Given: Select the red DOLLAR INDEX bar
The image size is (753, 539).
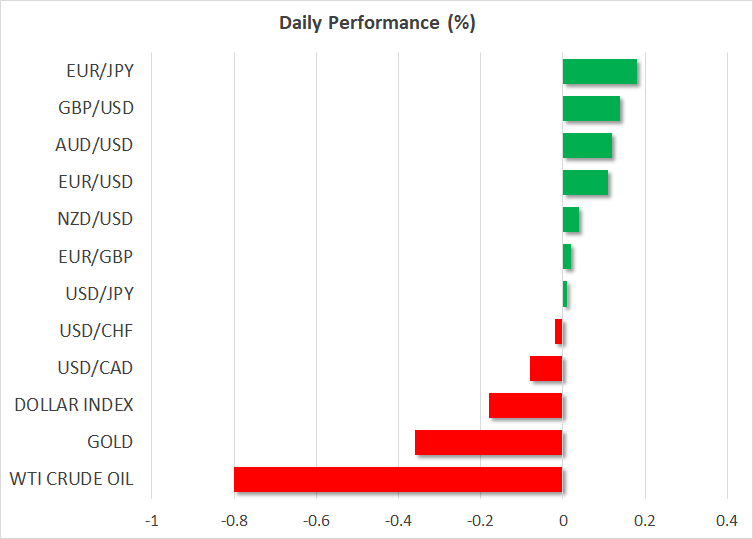Looking at the screenshot, I should click(x=526, y=405).
